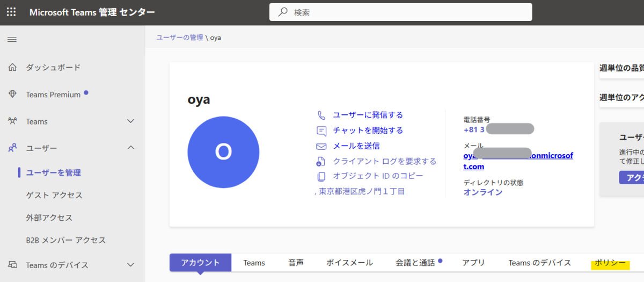
Task: Click the Users people icon in sidebar
Action: click(12, 148)
